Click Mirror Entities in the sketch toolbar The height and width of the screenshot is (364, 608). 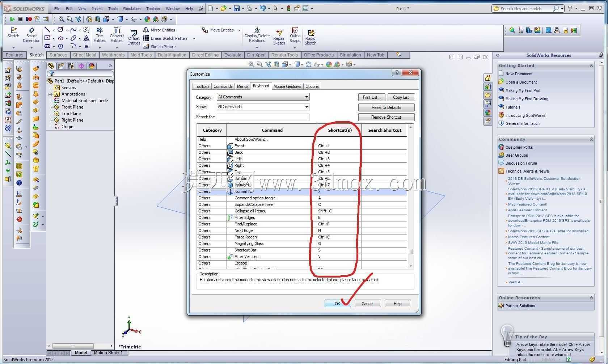click(x=159, y=30)
